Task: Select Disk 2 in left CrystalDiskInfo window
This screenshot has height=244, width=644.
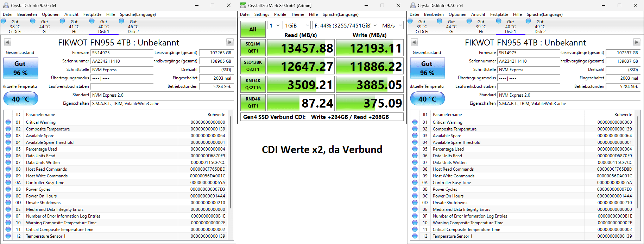Action: 133,26
